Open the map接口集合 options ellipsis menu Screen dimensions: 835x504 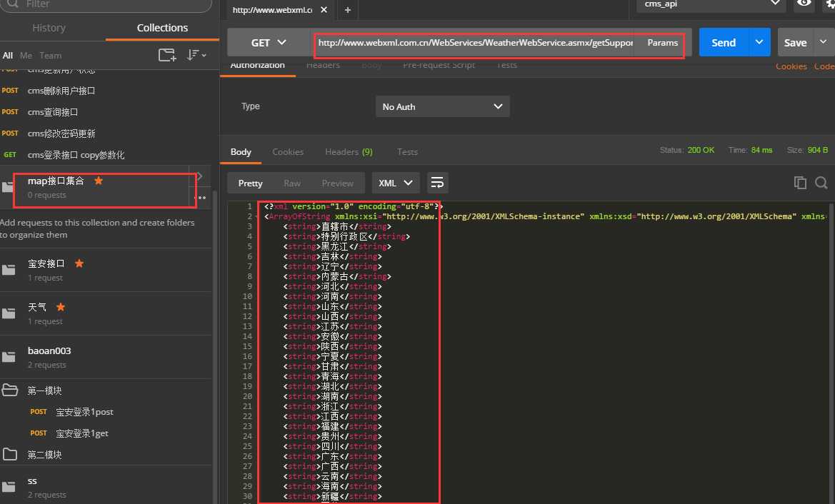point(201,198)
